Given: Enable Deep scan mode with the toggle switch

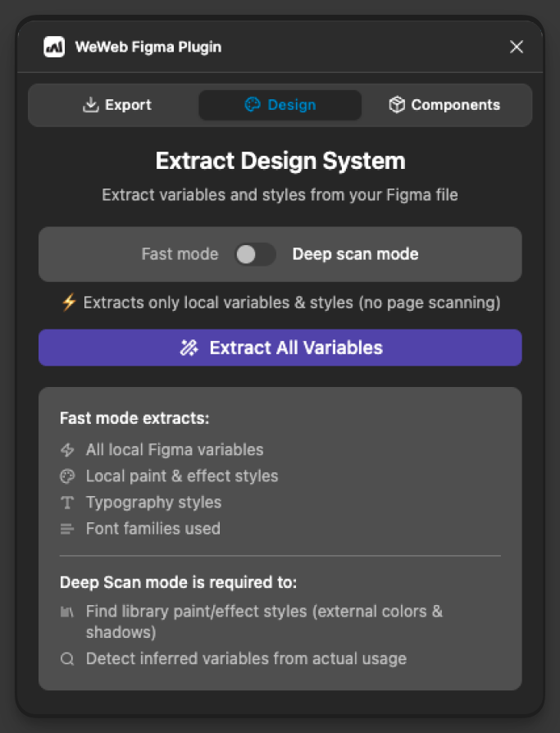Looking at the screenshot, I should point(255,254).
